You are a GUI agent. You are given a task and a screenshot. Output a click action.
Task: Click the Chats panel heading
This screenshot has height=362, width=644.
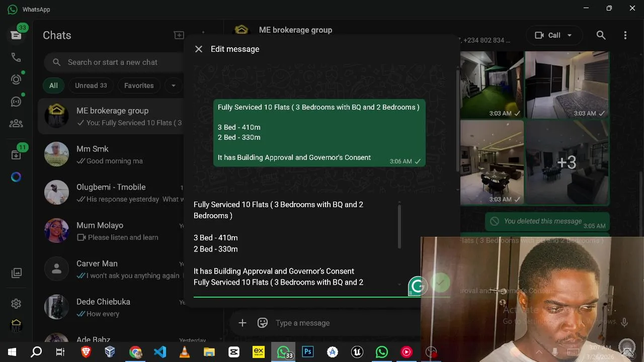57,35
